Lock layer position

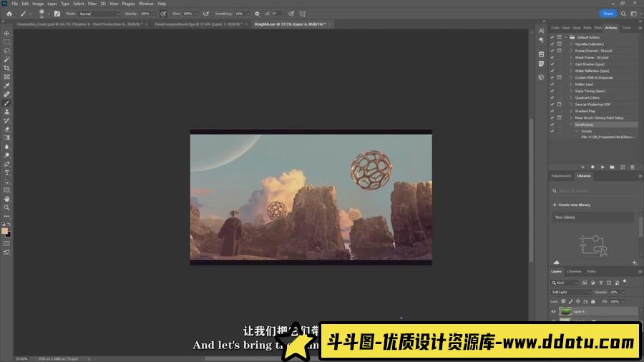pos(578,301)
